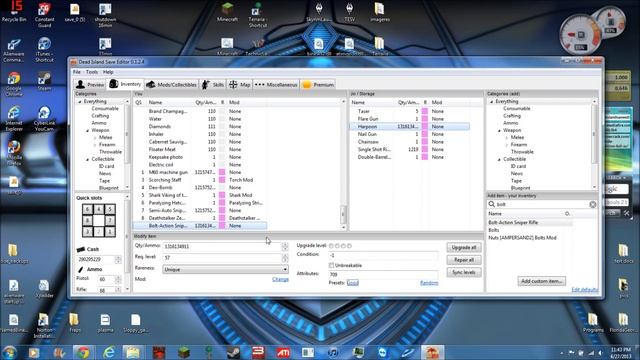Click the Upgrade all button

(464, 247)
